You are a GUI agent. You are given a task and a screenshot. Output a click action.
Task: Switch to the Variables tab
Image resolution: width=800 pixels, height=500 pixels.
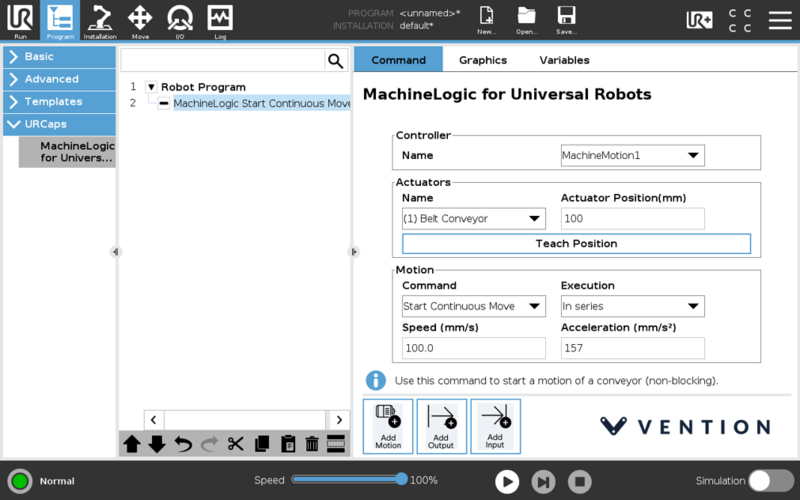[564, 60]
